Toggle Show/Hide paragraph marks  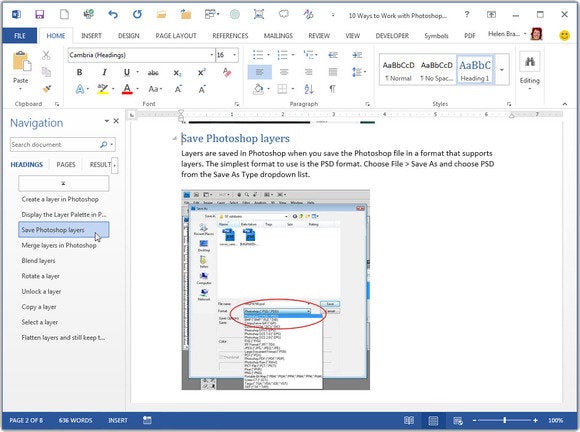click(333, 89)
